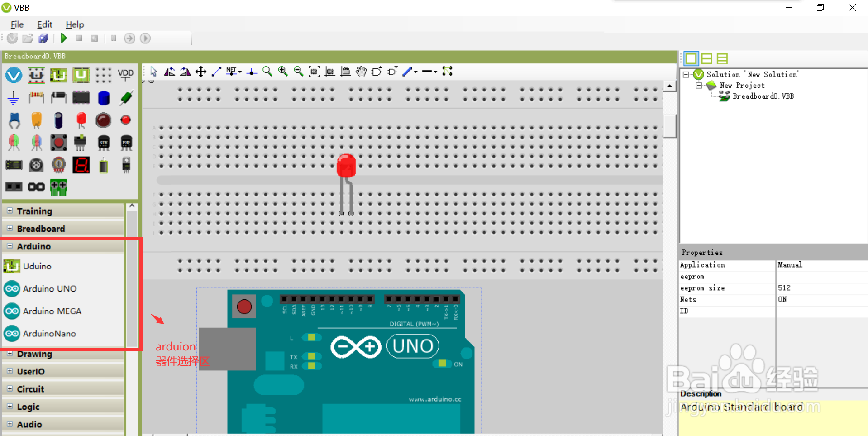The image size is (868, 436).
Task: Pick the orange tantalum capacitor component
Action: [37, 120]
